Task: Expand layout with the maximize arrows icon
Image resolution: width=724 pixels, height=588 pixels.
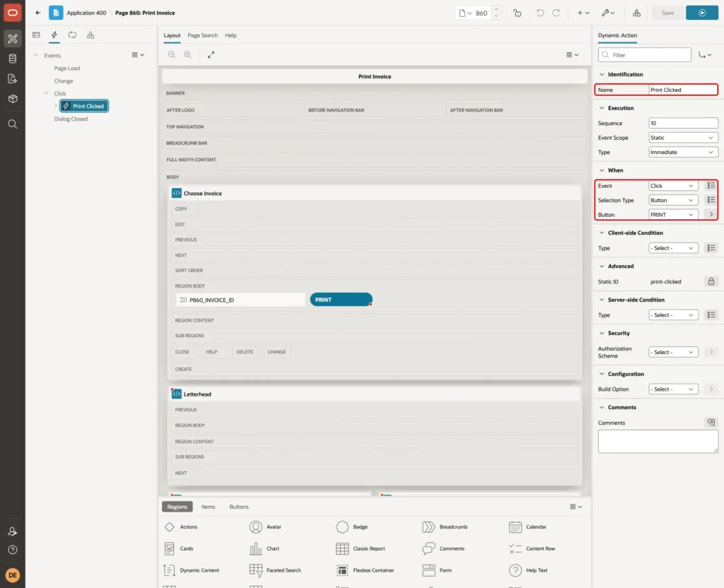Action: [211, 54]
